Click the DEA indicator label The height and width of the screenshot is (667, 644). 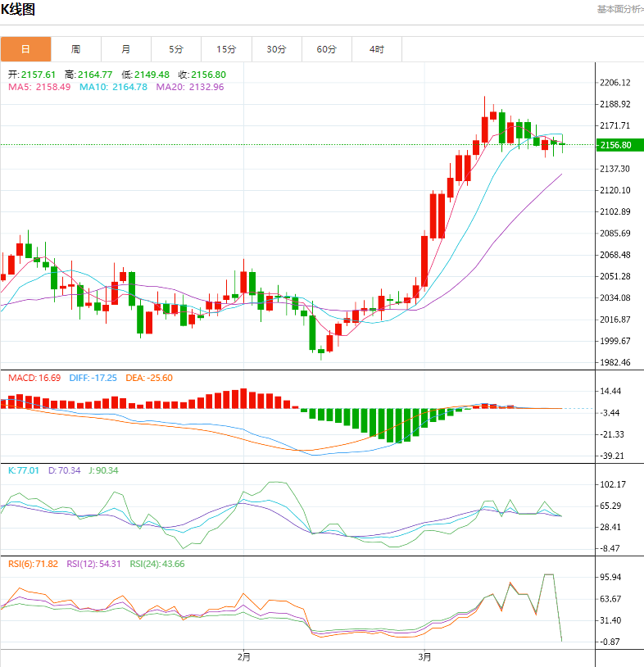[x=148, y=378]
